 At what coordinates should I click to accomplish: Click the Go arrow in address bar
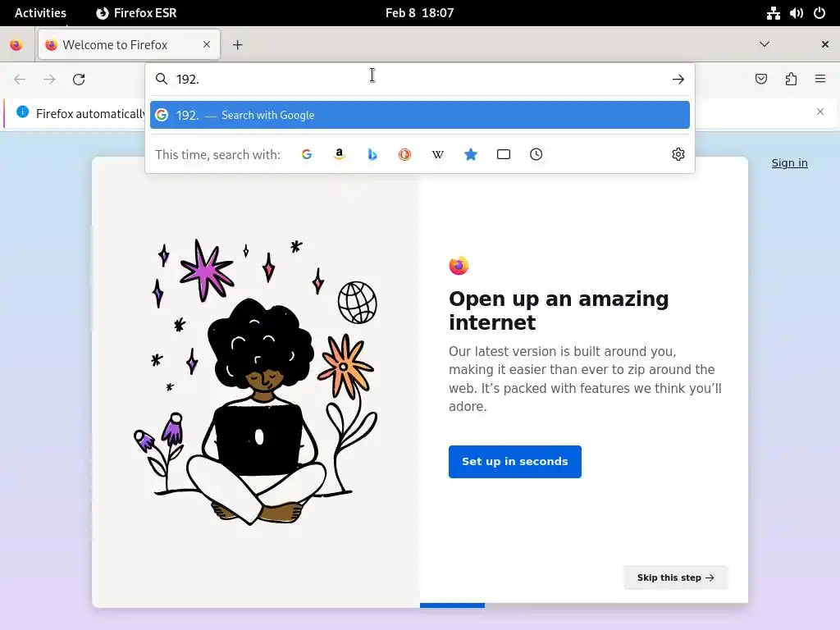coord(678,80)
